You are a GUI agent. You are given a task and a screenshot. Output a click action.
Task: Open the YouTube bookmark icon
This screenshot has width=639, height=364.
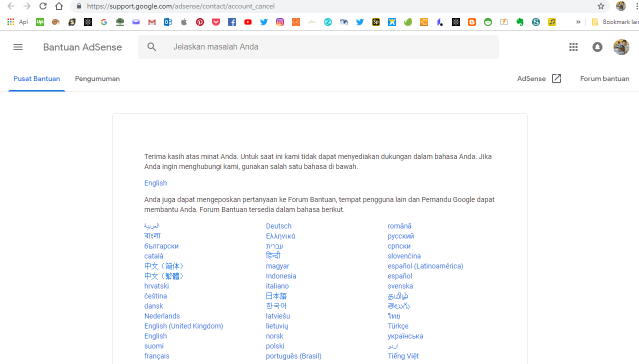coord(248,22)
